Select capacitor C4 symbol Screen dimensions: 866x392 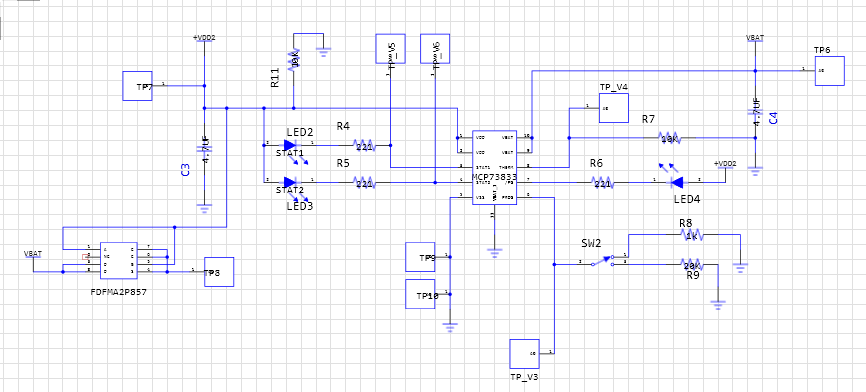[756, 113]
